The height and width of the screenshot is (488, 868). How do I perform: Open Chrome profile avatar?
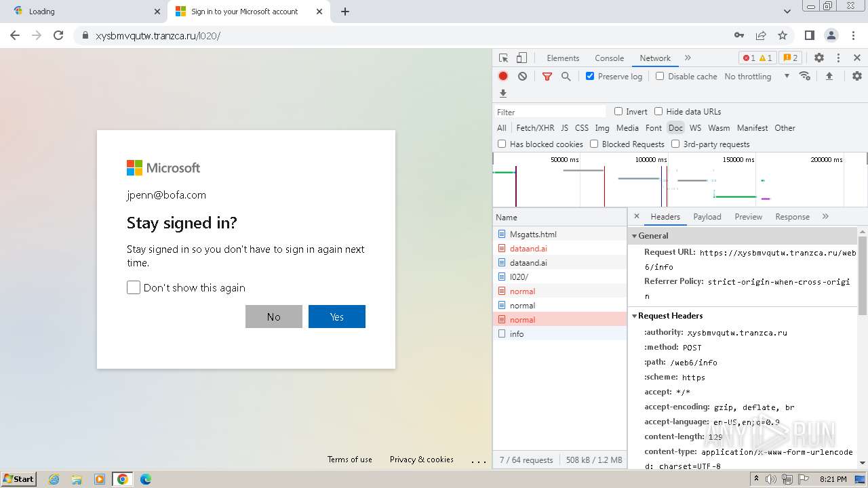click(831, 35)
